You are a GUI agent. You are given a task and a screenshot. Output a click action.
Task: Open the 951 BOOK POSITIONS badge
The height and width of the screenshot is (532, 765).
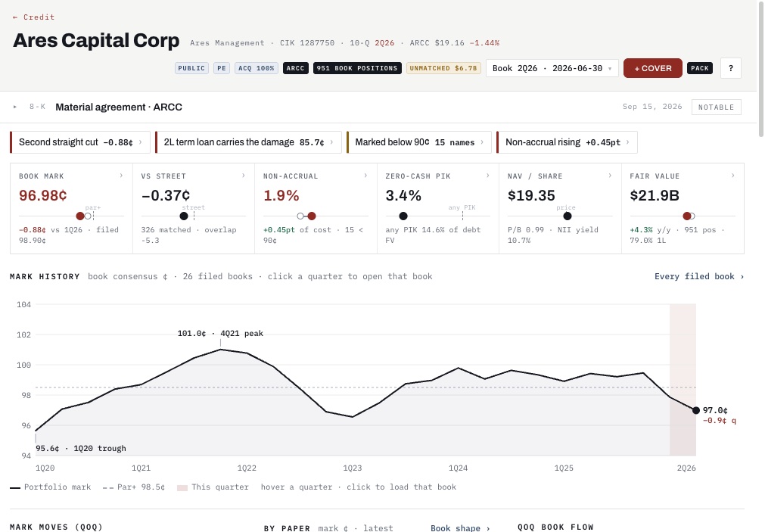(x=357, y=68)
